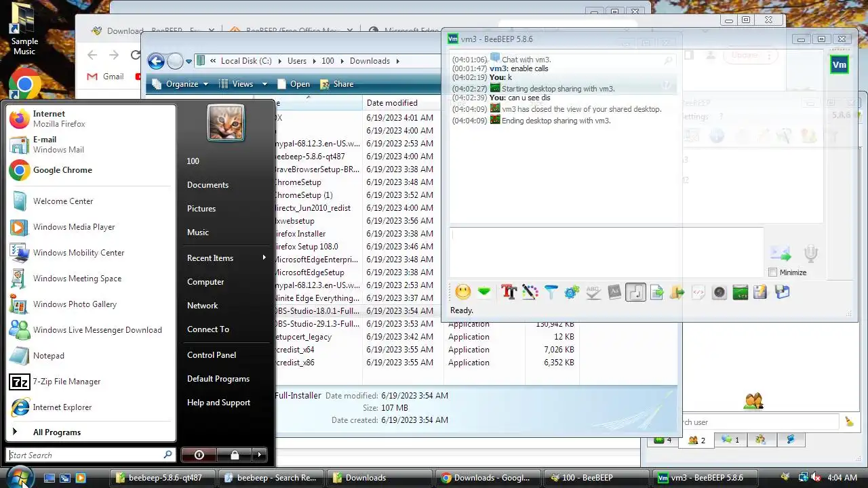This screenshot has height=488, width=868.
Task: Expand shutdown options arrow beside lock
Action: click(x=260, y=455)
